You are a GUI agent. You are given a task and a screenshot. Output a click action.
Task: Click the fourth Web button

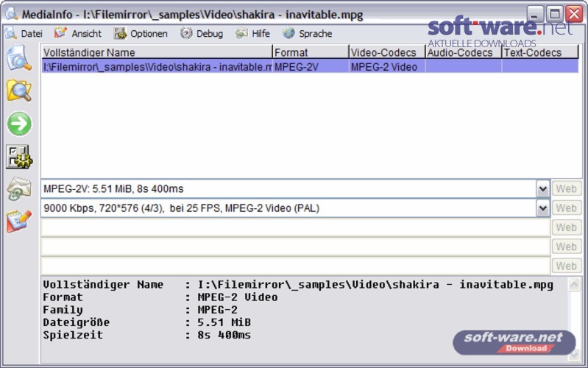click(566, 247)
